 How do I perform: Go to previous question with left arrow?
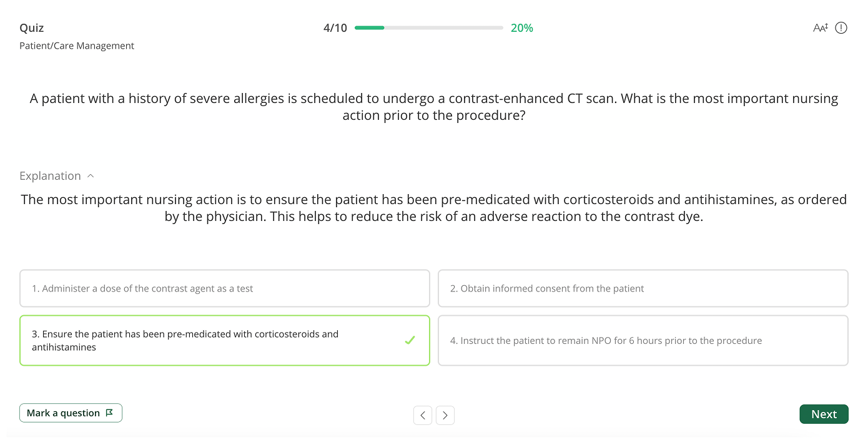point(423,415)
